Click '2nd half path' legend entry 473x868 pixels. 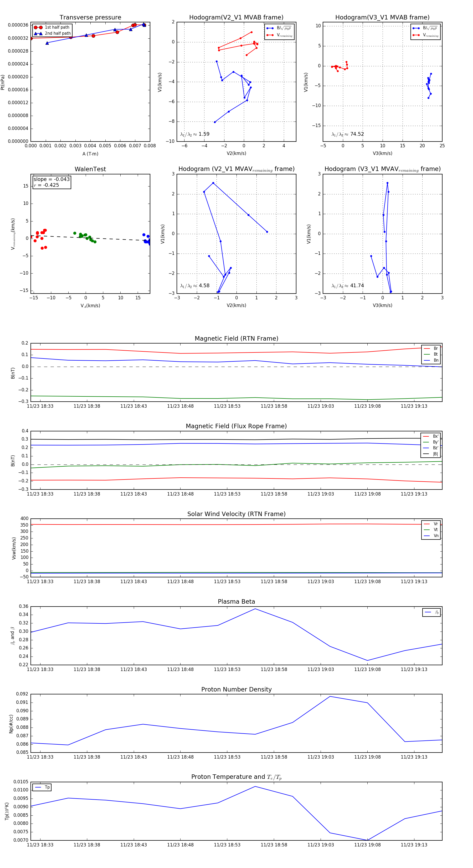click(x=52, y=33)
